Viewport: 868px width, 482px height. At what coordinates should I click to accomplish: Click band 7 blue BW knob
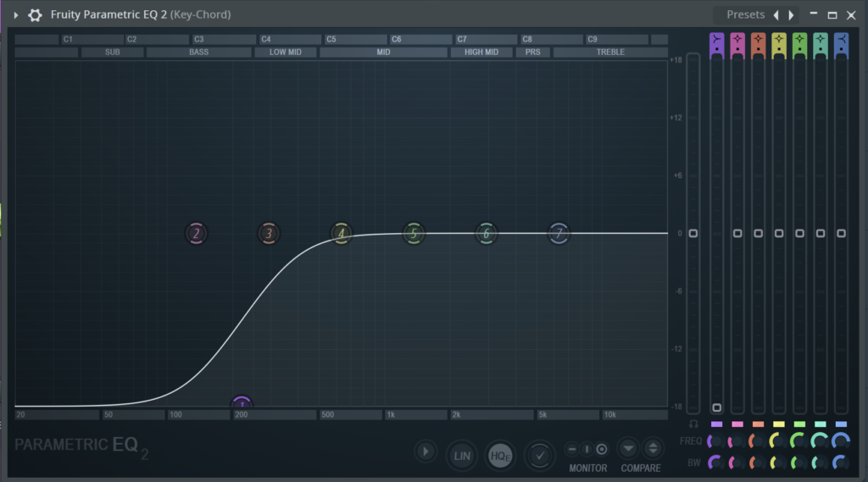[x=840, y=463]
